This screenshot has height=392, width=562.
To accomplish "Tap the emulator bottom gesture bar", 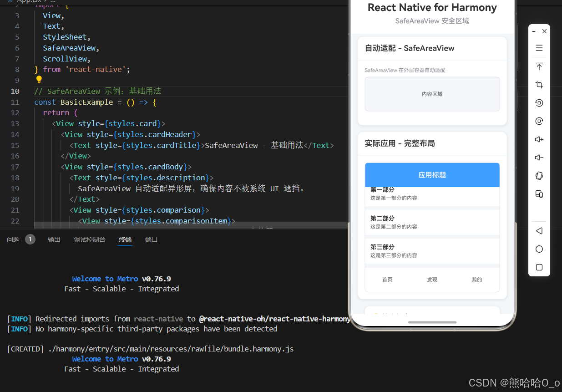I will click(432, 322).
